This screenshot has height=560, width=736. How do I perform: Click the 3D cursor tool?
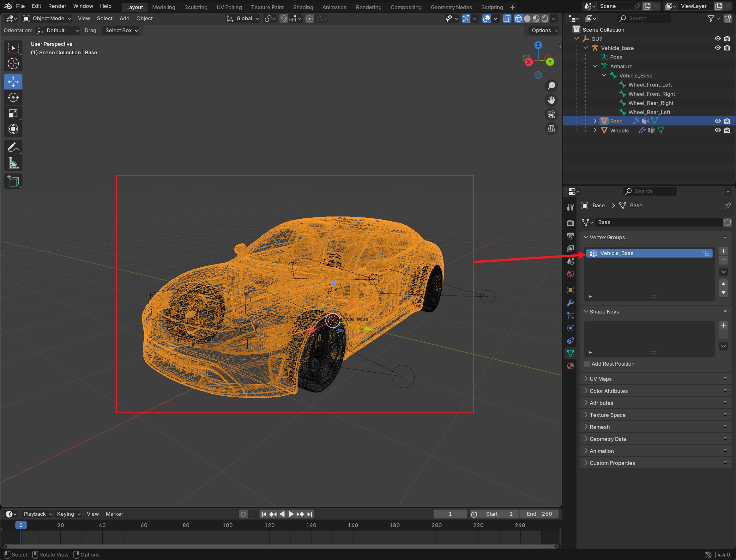13,64
